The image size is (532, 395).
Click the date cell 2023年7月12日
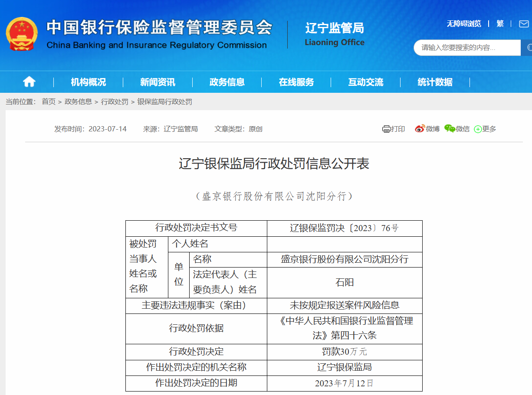345,383
